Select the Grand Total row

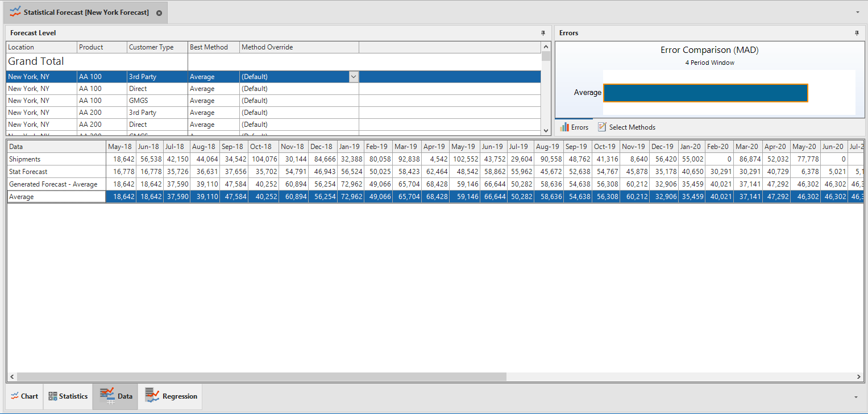[273, 61]
